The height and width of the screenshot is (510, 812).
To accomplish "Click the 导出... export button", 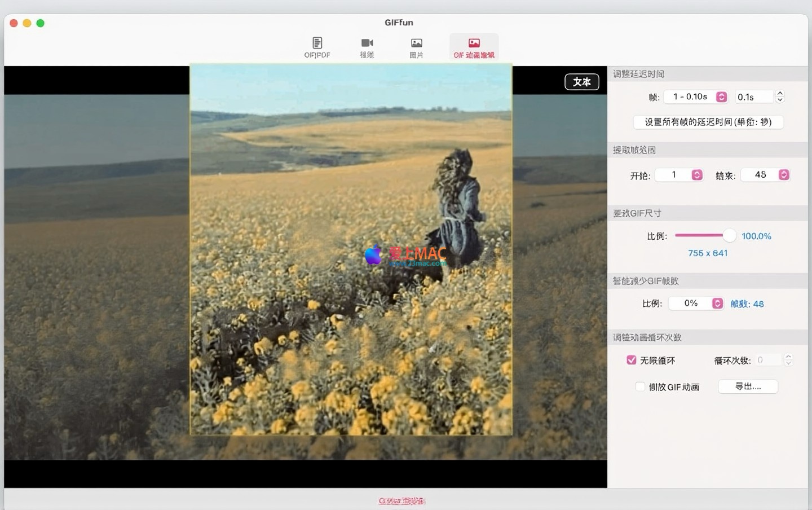I will tap(748, 386).
